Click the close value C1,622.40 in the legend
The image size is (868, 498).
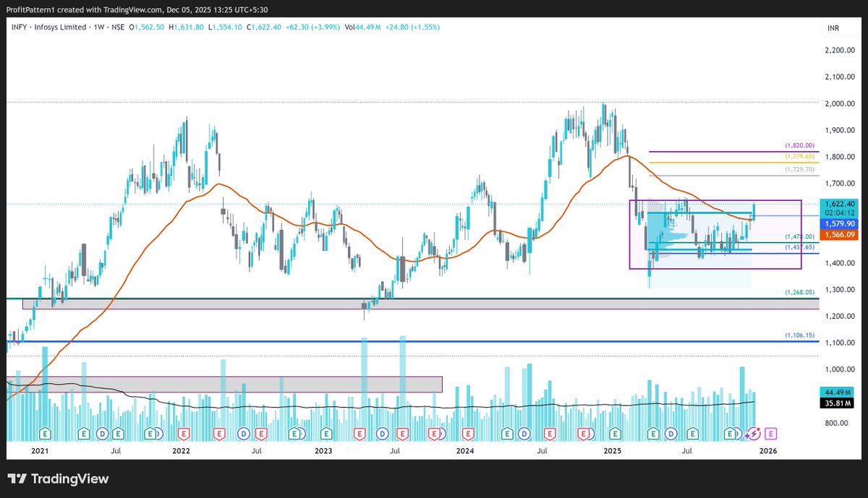click(x=263, y=27)
